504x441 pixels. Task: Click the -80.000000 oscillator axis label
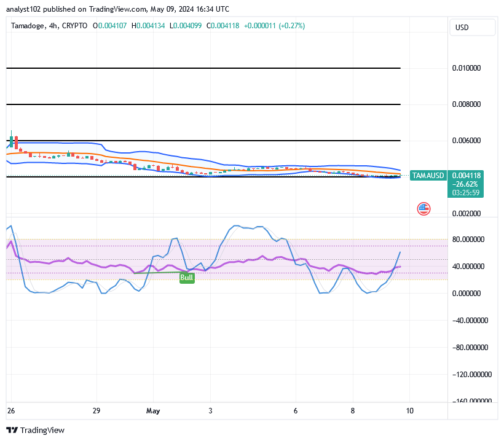coord(470,348)
